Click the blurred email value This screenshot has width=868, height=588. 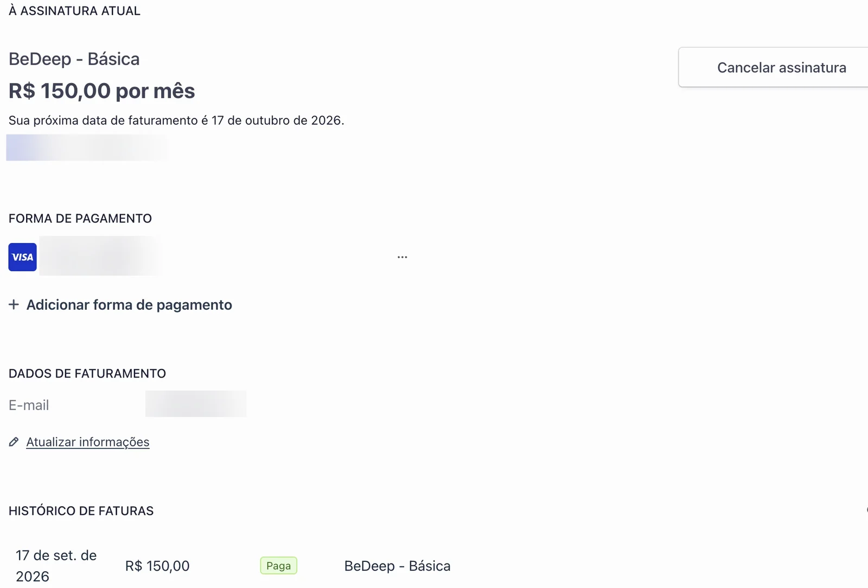click(196, 404)
